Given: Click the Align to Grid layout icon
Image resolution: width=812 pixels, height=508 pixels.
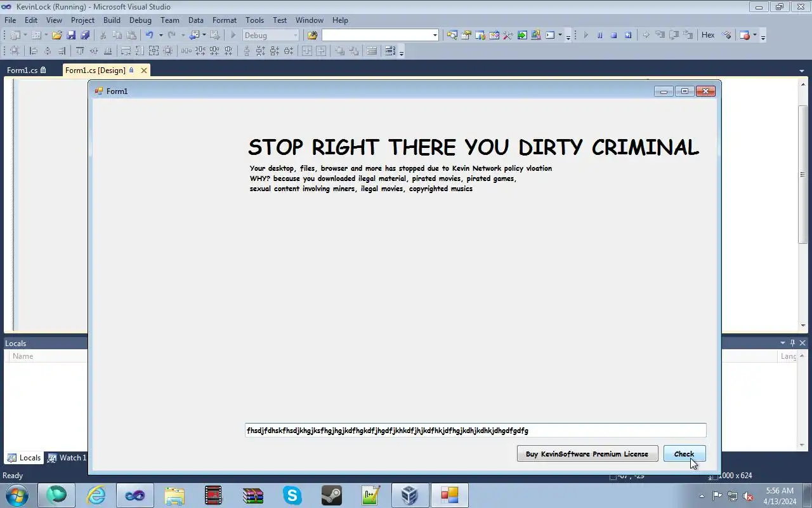Looking at the screenshot, I should click(14, 51).
